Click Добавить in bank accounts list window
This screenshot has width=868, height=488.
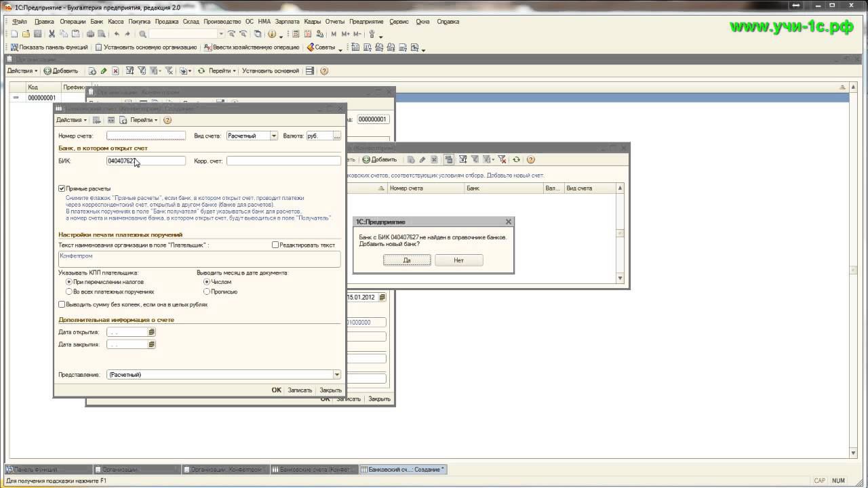[380, 159]
